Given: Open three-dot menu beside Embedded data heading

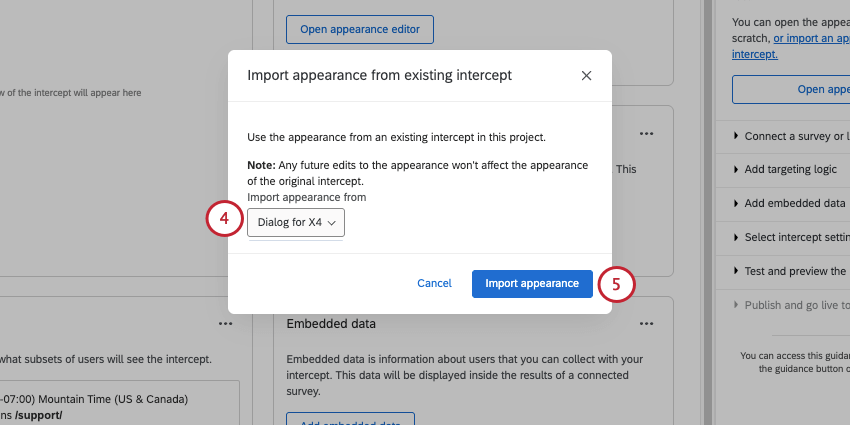Looking at the screenshot, I should (647, 324).
